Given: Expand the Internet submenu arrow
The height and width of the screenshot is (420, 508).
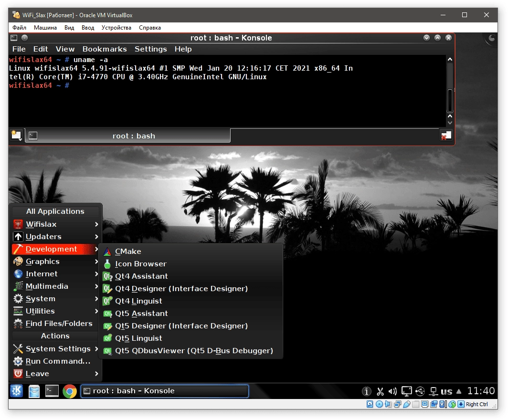Looking at the screenshot, I should click(96, 273).
